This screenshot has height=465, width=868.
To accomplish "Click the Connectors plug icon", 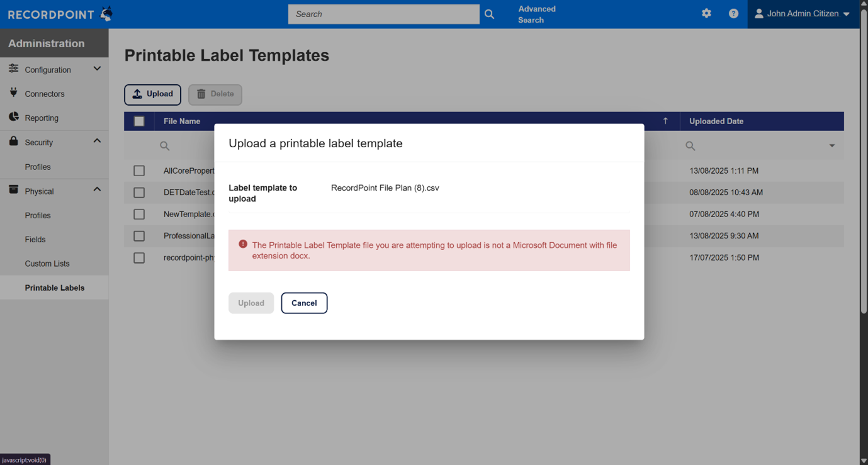I will tap(13, 93).
